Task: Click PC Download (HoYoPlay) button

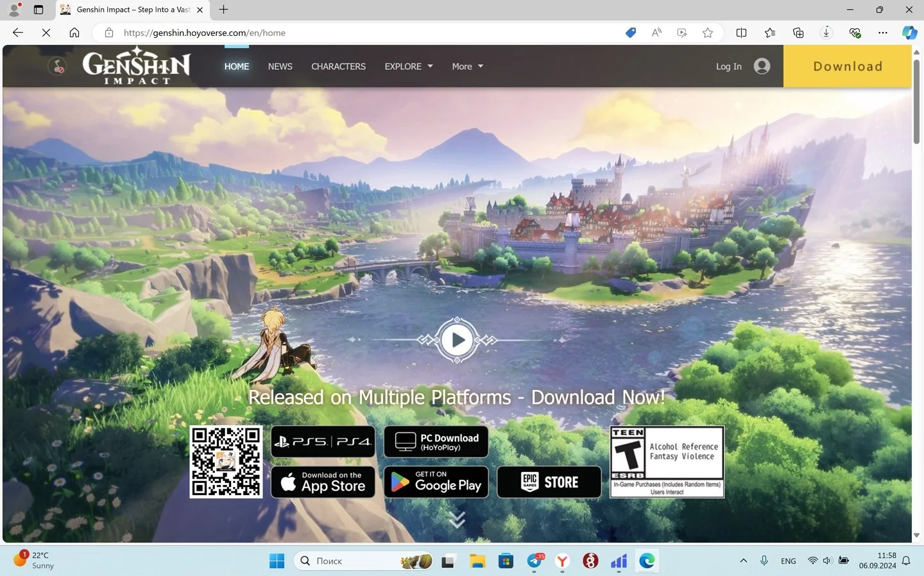Action: pos(436,441)
